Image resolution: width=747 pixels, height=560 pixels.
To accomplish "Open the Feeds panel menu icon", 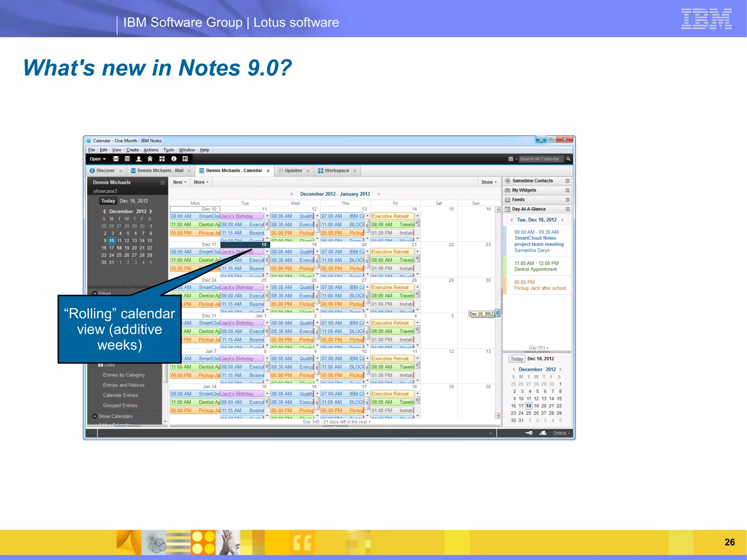I will tap(568, 200).
